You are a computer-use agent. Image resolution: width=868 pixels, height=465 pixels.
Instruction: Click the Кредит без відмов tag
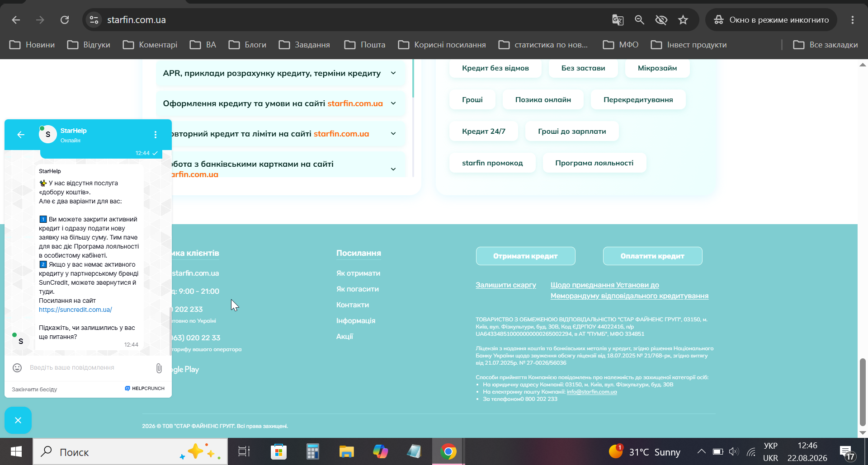pos(495,68)
